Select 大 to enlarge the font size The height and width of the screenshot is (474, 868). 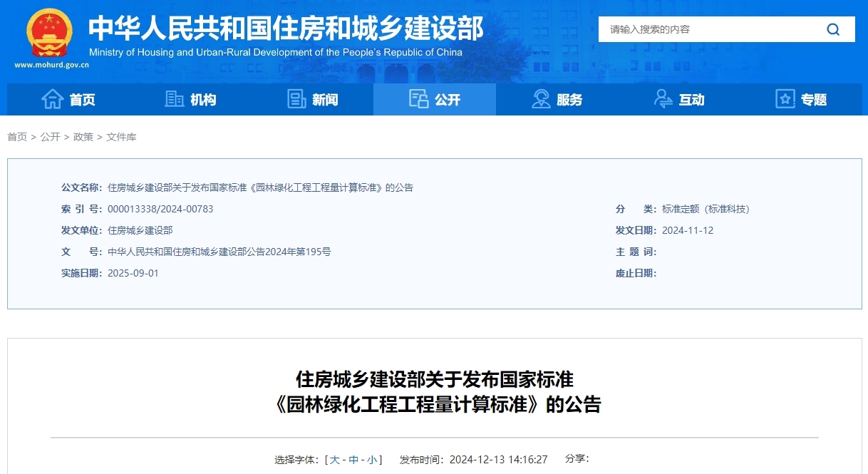tap(335, 460)
